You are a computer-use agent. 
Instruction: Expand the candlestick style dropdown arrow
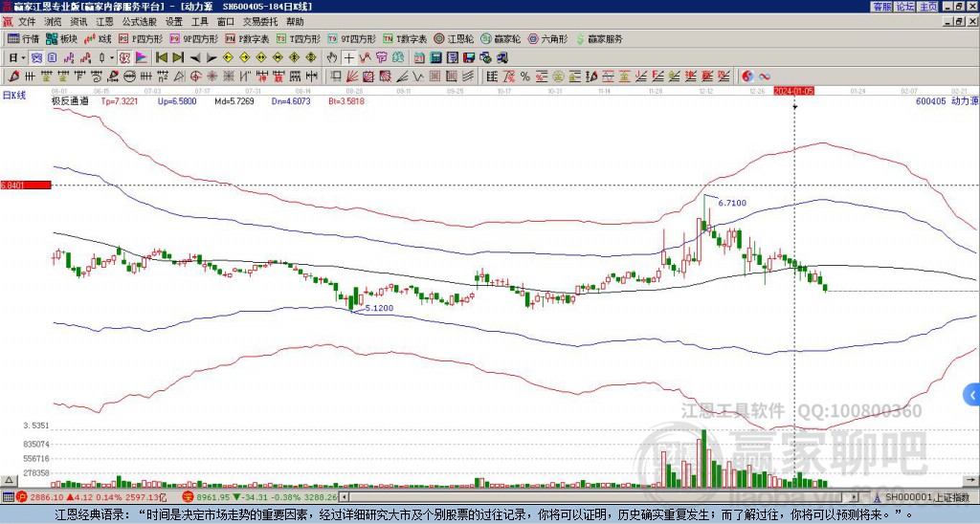112,58
